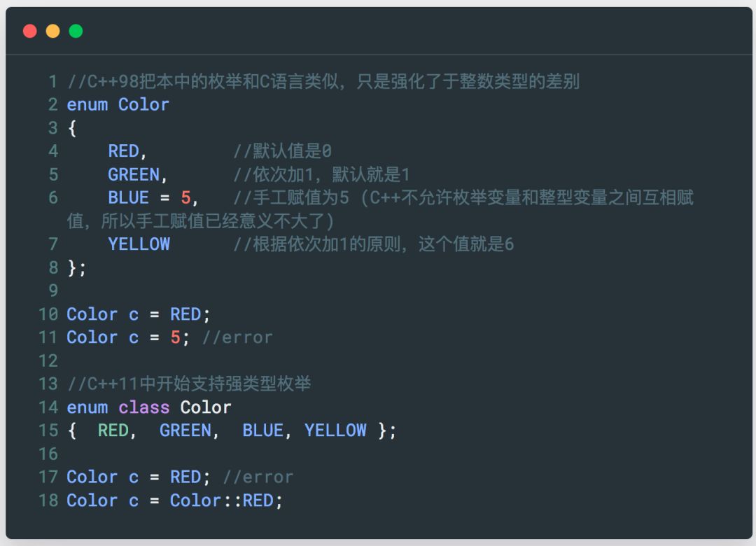Click the C++11 comment on line 13

(x=189, y=384)
